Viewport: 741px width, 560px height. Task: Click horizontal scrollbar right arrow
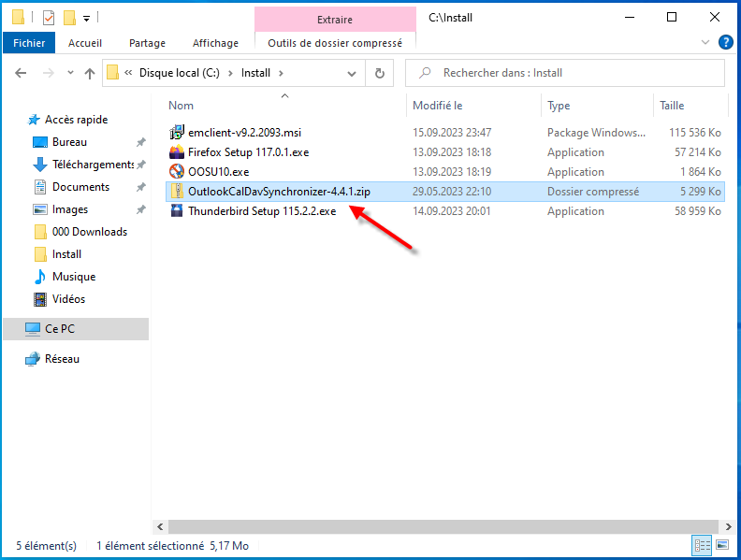pos(728,526)
